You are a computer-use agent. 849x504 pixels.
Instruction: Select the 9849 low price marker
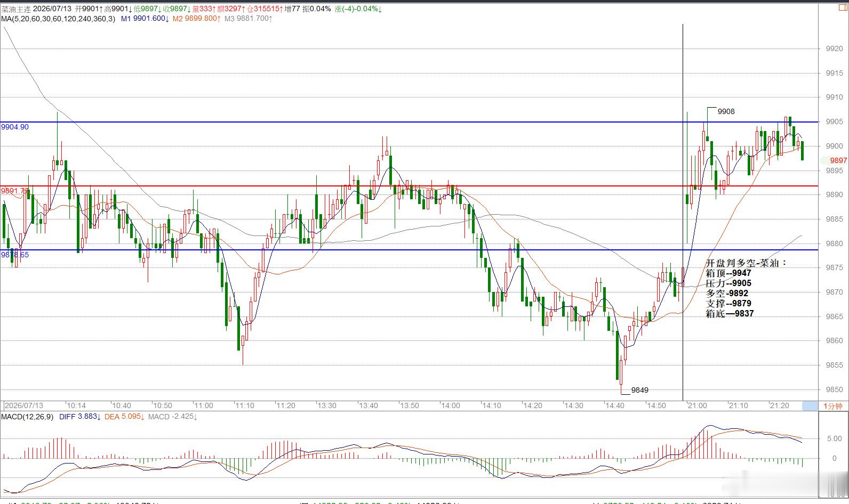pos(639,390)
